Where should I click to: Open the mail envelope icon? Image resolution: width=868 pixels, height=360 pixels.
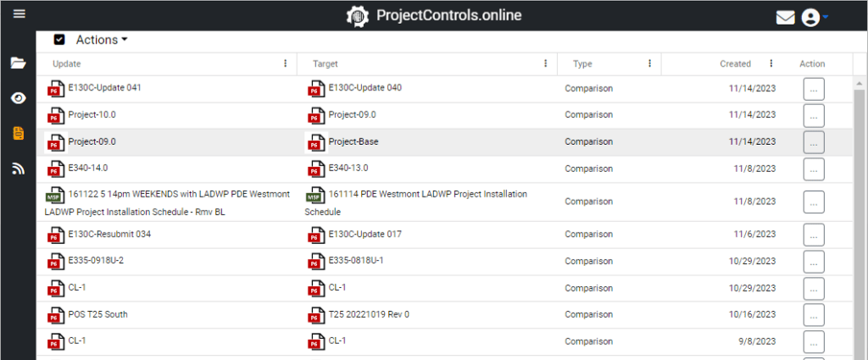(x=786, y=17)
